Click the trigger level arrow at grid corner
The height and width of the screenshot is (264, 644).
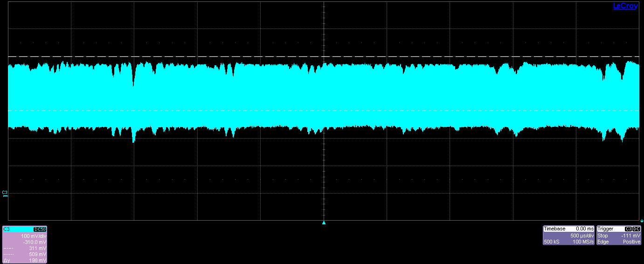coord(642,220)
